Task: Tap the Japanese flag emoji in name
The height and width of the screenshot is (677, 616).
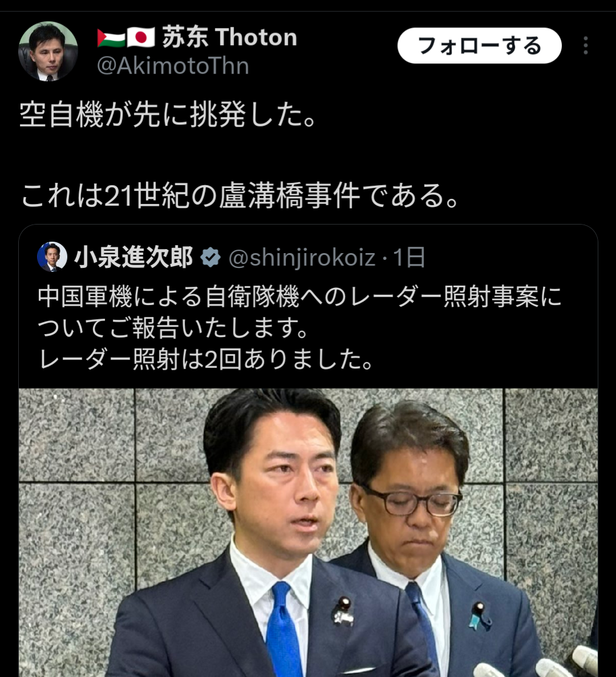Action: coord(140,38)
